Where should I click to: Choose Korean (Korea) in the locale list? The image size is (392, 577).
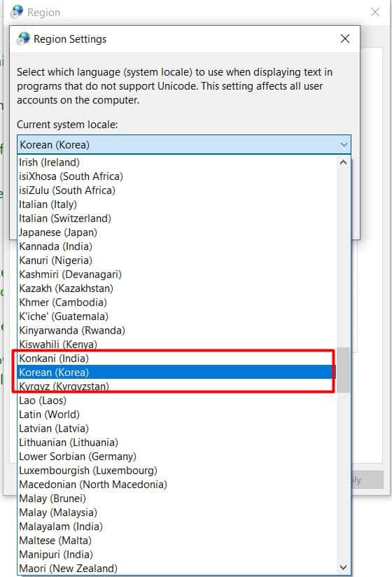pyautogui.click(x=177, y=372)
